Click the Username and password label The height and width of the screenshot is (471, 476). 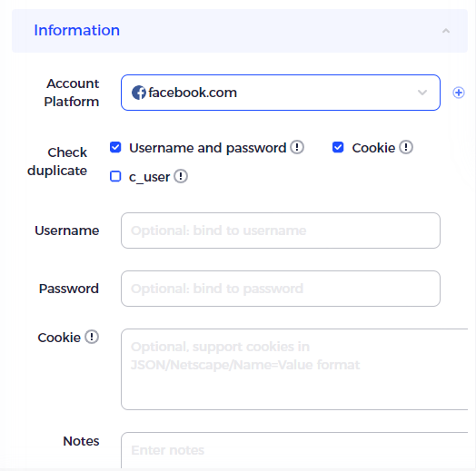click(208, 148)
